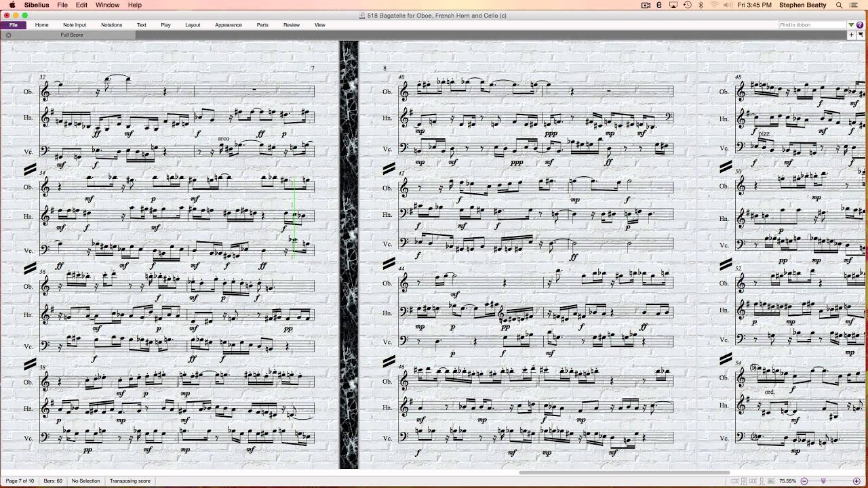Viewport: 868px width, 488px height.
Task: Click the clock showing Fri 3:45 PM
Action: point(755,5)
